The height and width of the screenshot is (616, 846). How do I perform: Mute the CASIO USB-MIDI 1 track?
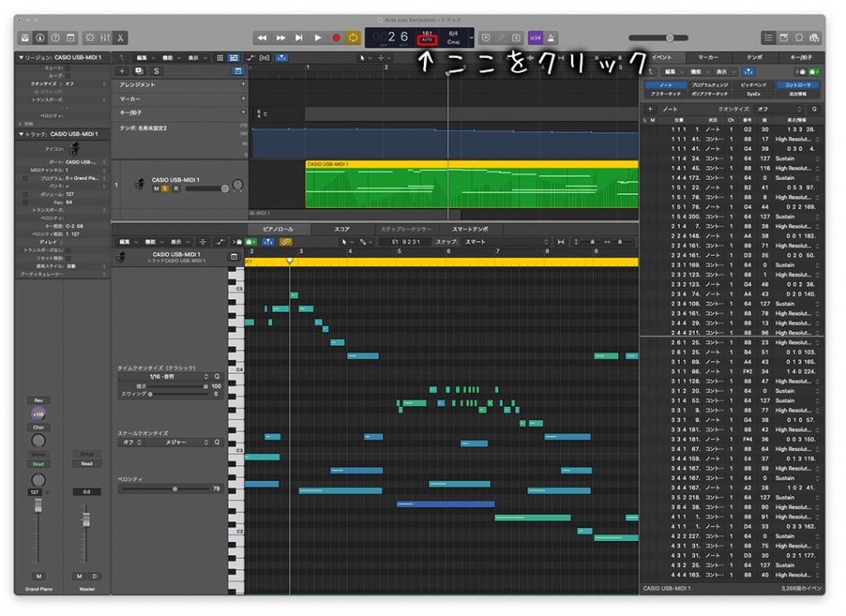click(x=156, y=189)
